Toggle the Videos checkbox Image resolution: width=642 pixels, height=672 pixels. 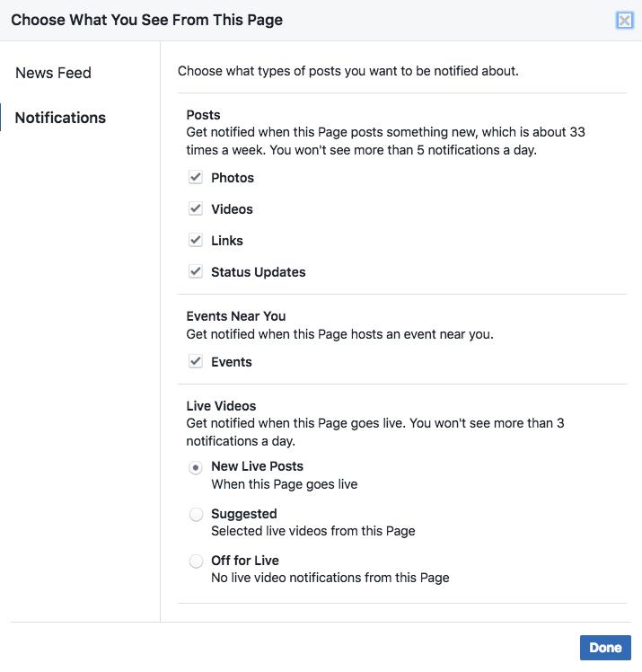pos(196,209)
